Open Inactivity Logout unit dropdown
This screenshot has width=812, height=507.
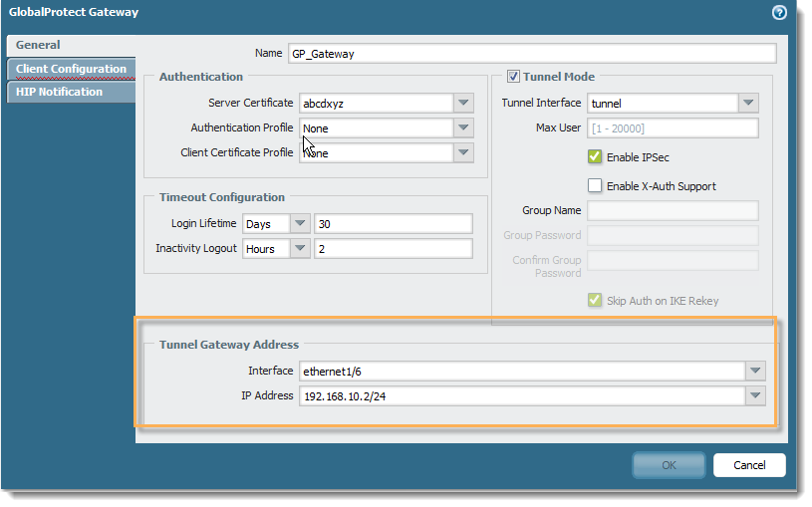300,249
